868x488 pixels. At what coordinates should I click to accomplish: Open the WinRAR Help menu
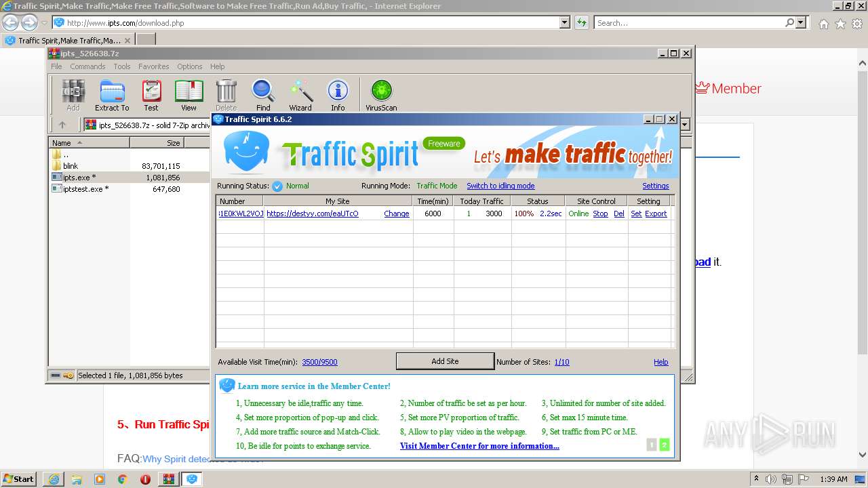coord(217,66)
